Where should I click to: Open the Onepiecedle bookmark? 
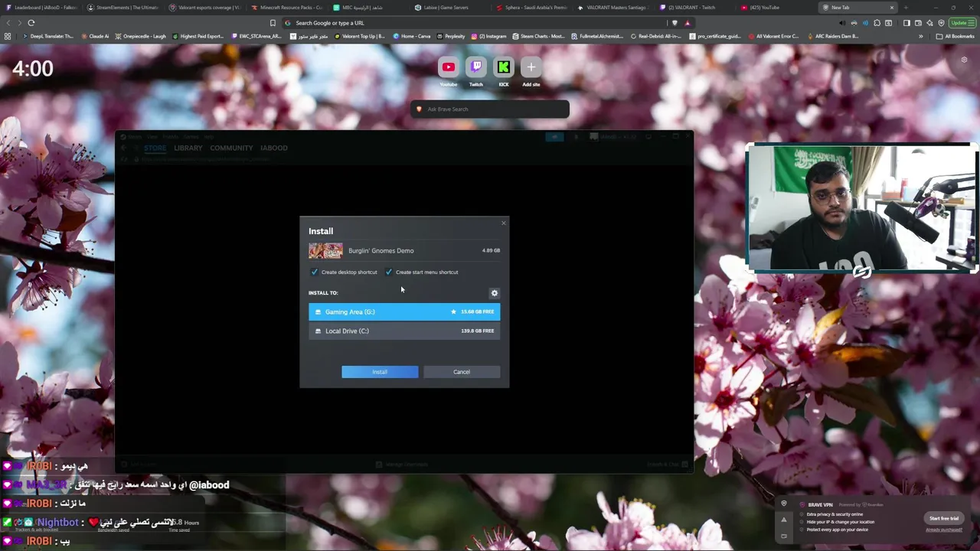140,36
